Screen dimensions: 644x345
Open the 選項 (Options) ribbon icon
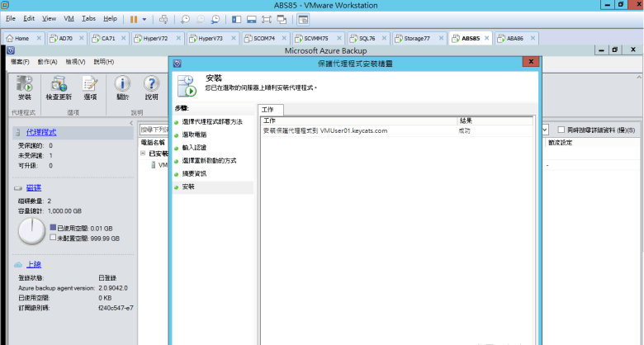coord(90,87)
